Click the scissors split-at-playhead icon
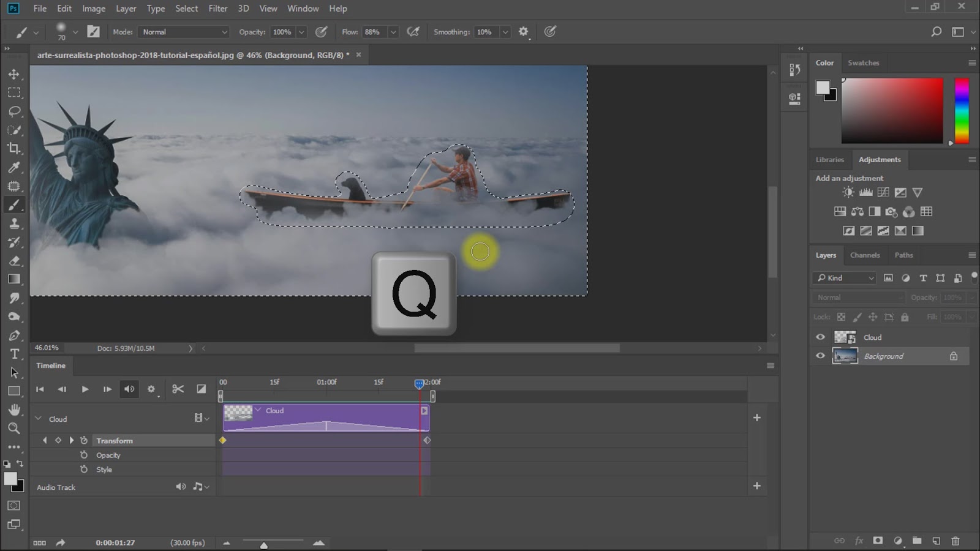Viewport: 980px width, 551px height. pos(178,389)
